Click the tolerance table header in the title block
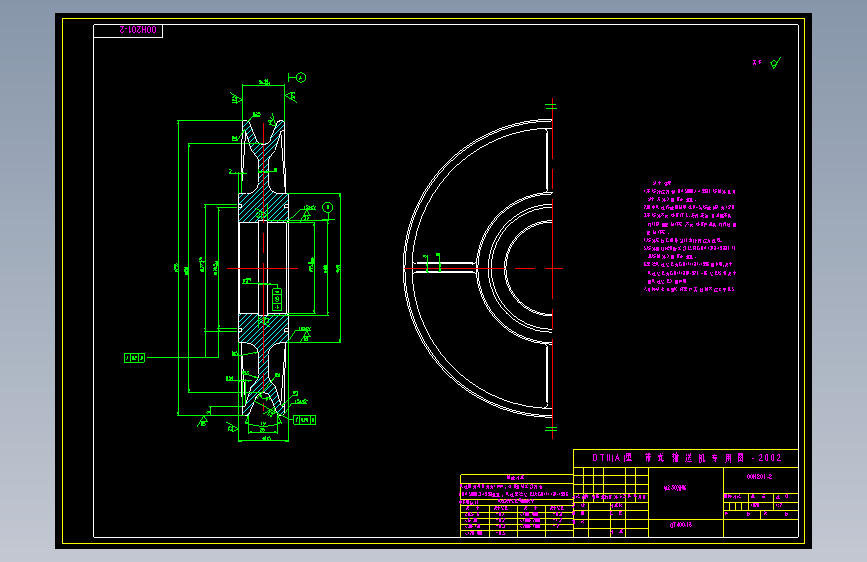 click(516, 477)
